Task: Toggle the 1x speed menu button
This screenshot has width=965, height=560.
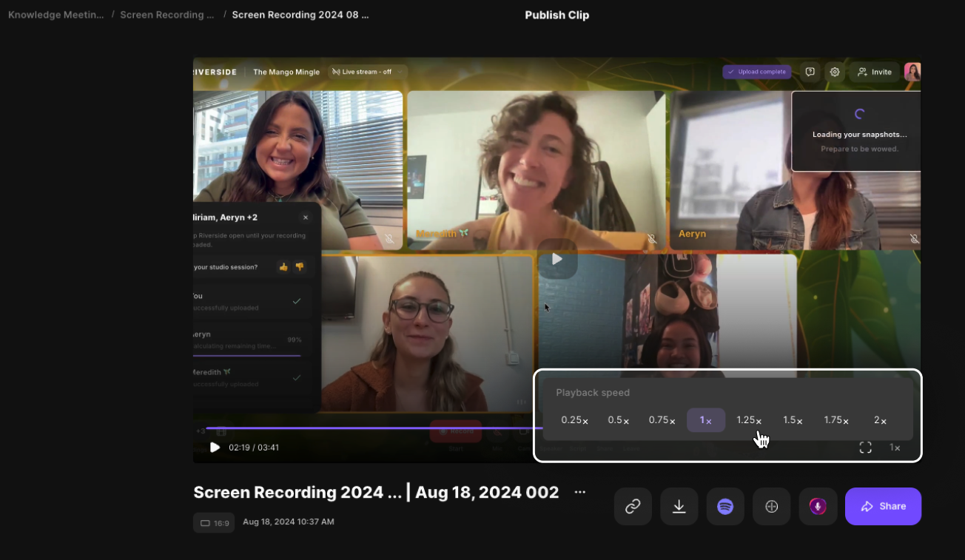Action: [895, 448]
